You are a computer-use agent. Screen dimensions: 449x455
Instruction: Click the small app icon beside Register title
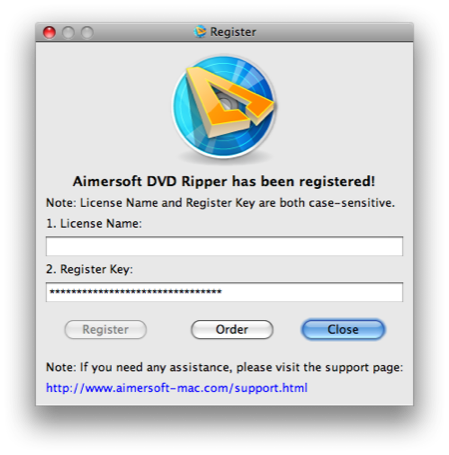click(x=200, y=32)
